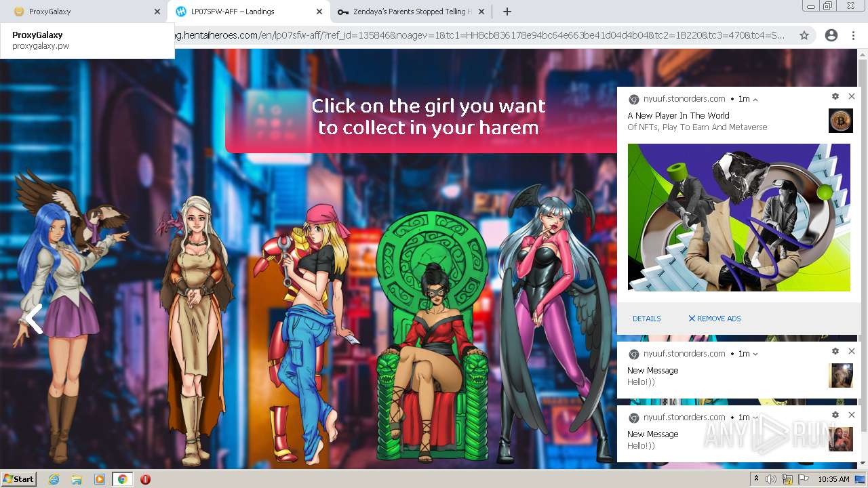868x488 pixels.
Task: Click the 10:35 AM taskbar clock
Action: (x=833, y=479)
